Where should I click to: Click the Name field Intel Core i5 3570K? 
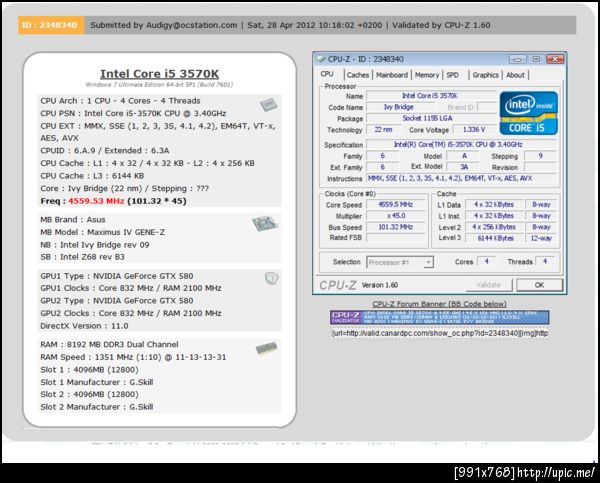(430, 96)
